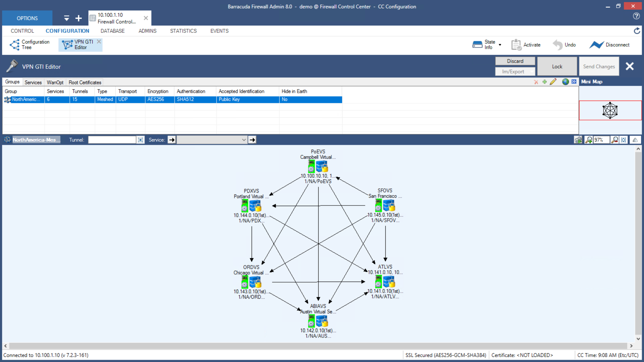Switch to the CONTROL tab
This screenshot has height=362, width=644.
[22, 31]
